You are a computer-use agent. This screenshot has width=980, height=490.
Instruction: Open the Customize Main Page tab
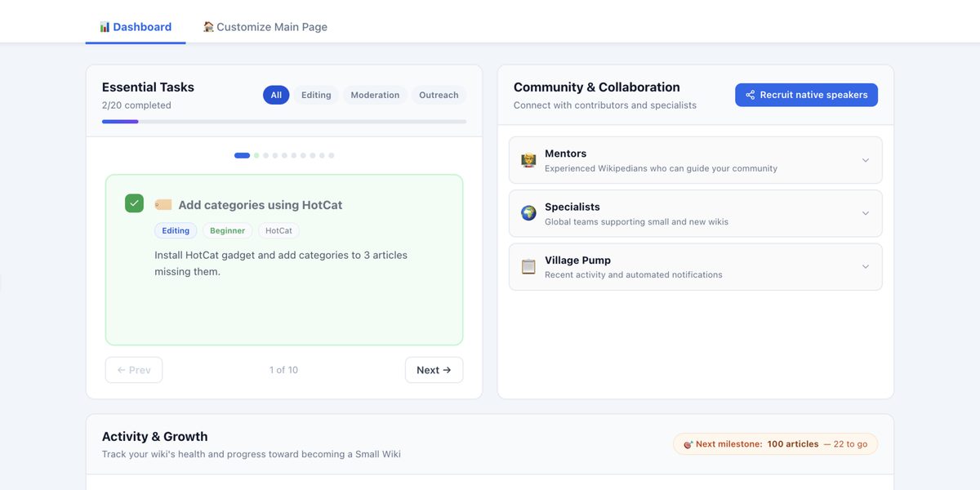265,27
